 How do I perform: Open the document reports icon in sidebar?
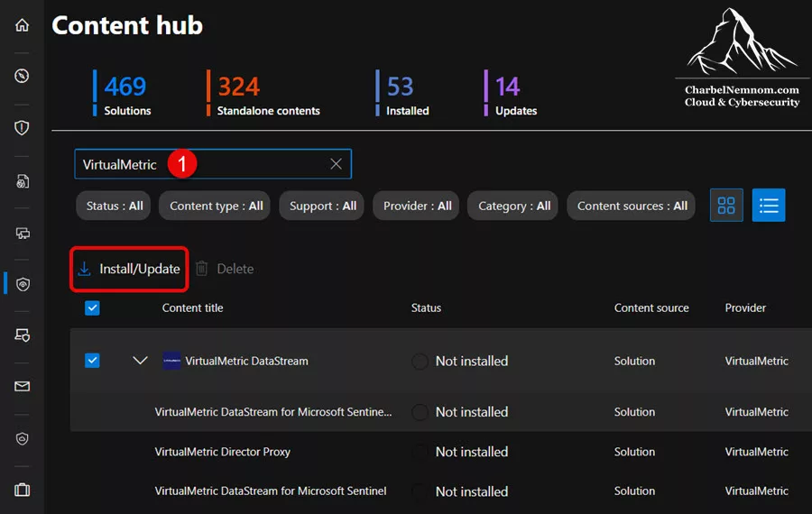click(x=22, y=181)
